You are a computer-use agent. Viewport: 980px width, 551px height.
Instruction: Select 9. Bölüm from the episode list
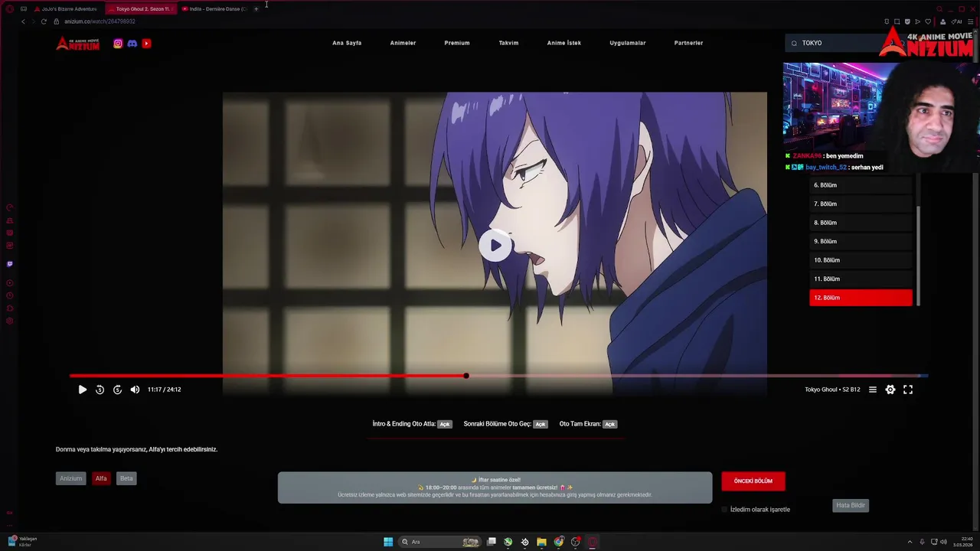coord(861,242)
